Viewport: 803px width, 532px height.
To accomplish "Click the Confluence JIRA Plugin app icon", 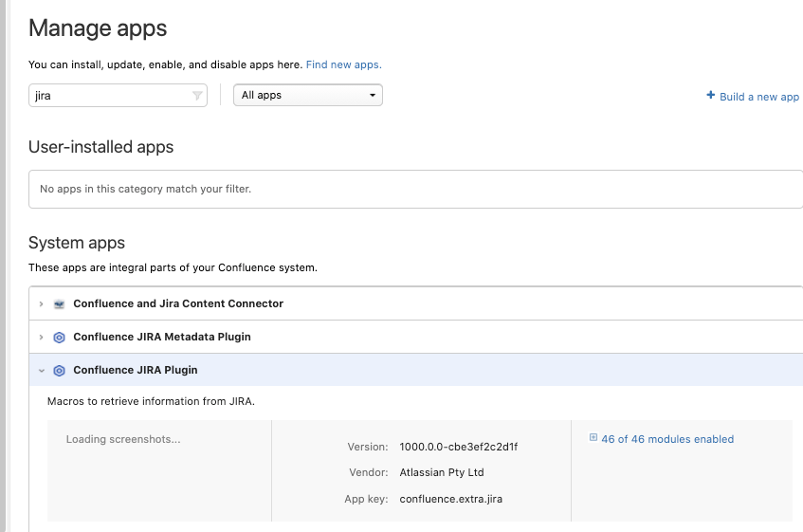I will (59, 370).
